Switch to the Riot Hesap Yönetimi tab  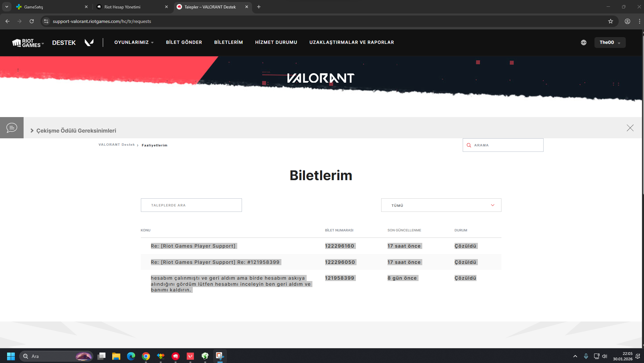pyautogui.click(x=131, y=7)
